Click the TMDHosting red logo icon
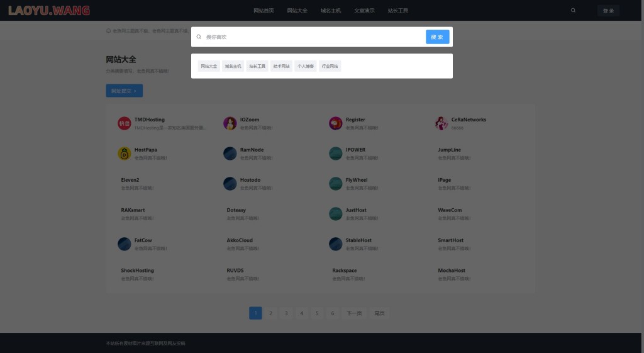 coord(124,123)
